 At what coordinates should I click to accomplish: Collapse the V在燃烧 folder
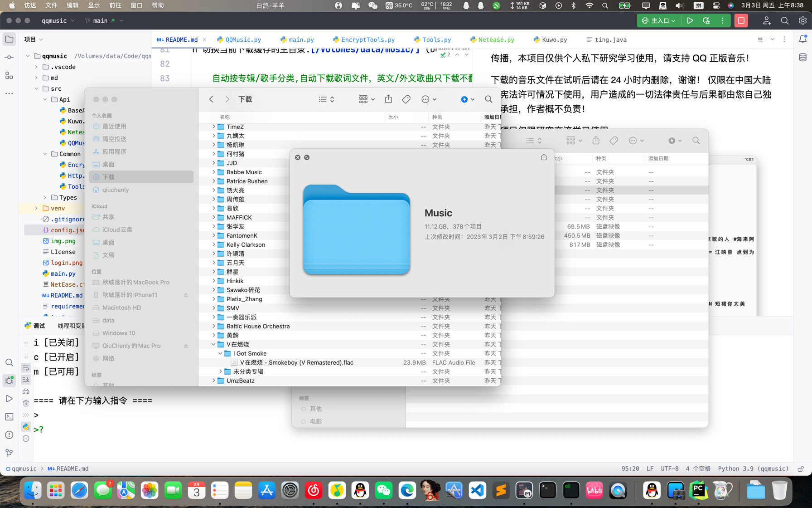click(213, 344)
